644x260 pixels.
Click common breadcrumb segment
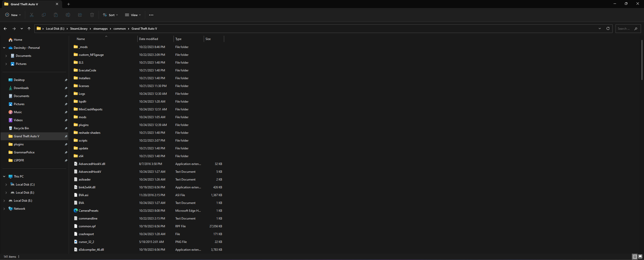119,29
